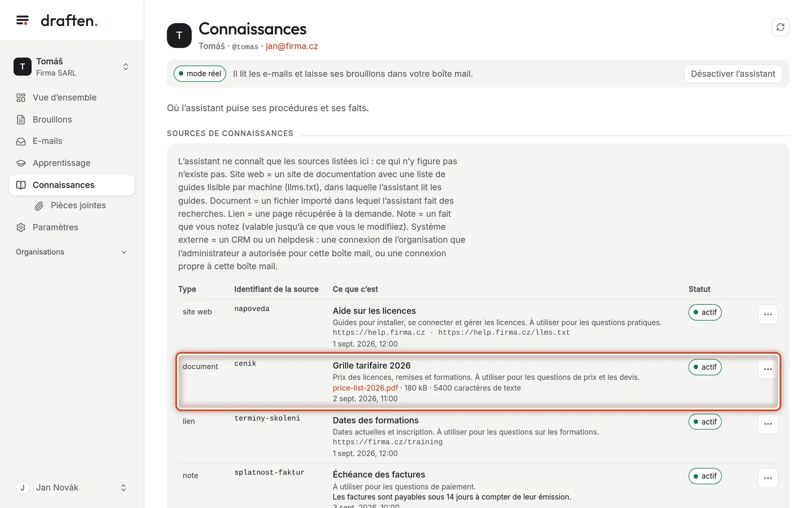Click the mode réel status badge
812x508 pixels.
[200, 74]
